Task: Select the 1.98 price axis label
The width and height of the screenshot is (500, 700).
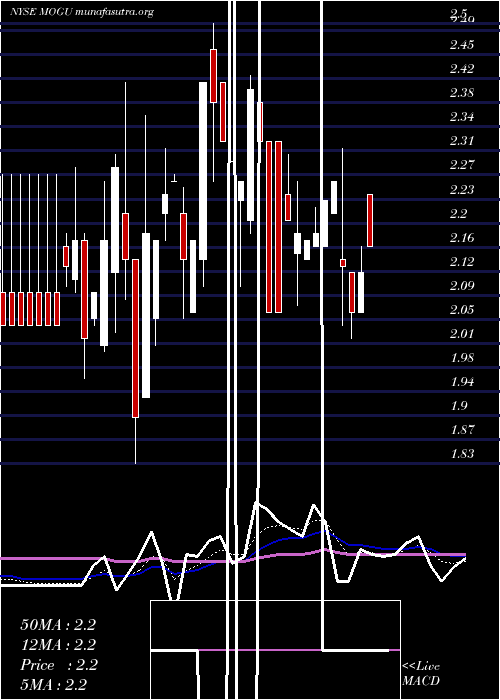Action: point(462,358)
